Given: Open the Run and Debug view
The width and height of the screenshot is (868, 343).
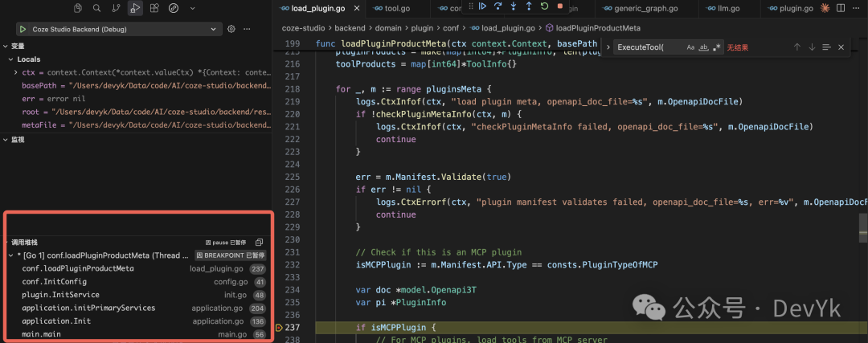Looking at the screenshot, I should pyautogui.click(x=135, y=8).
